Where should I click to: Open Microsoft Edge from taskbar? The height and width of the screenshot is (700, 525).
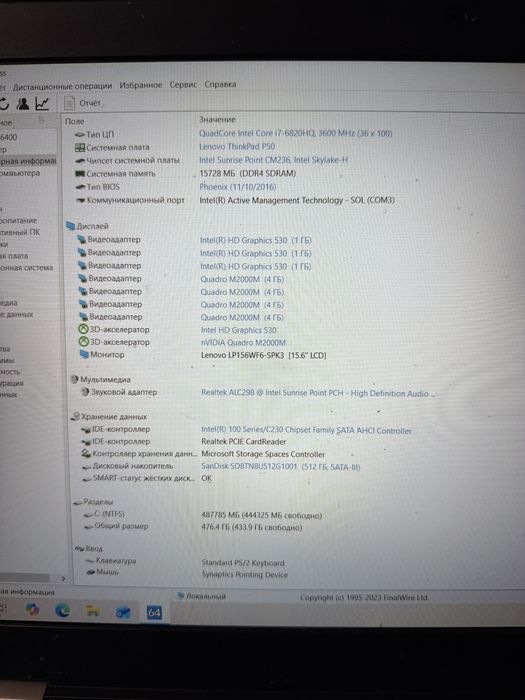(x=62, y=611)
